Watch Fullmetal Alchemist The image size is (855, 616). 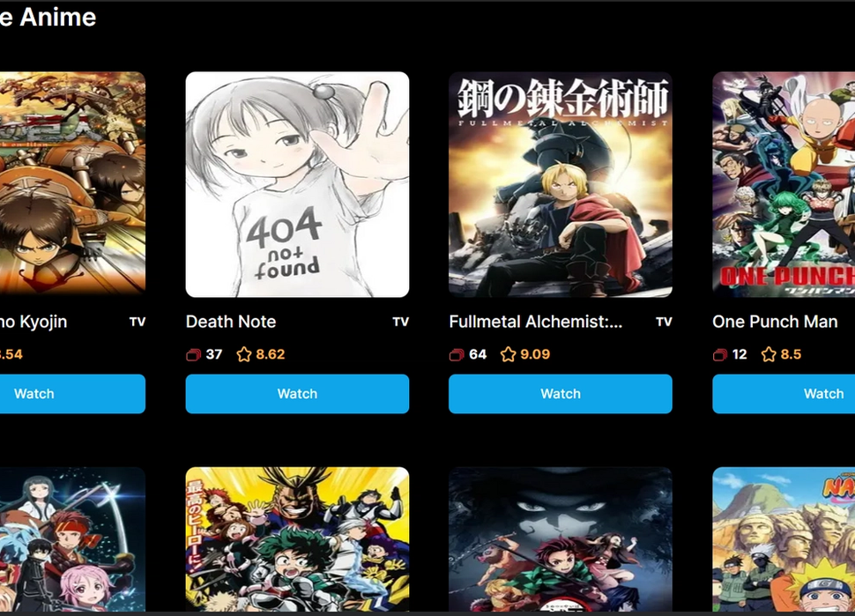(561, 394)
